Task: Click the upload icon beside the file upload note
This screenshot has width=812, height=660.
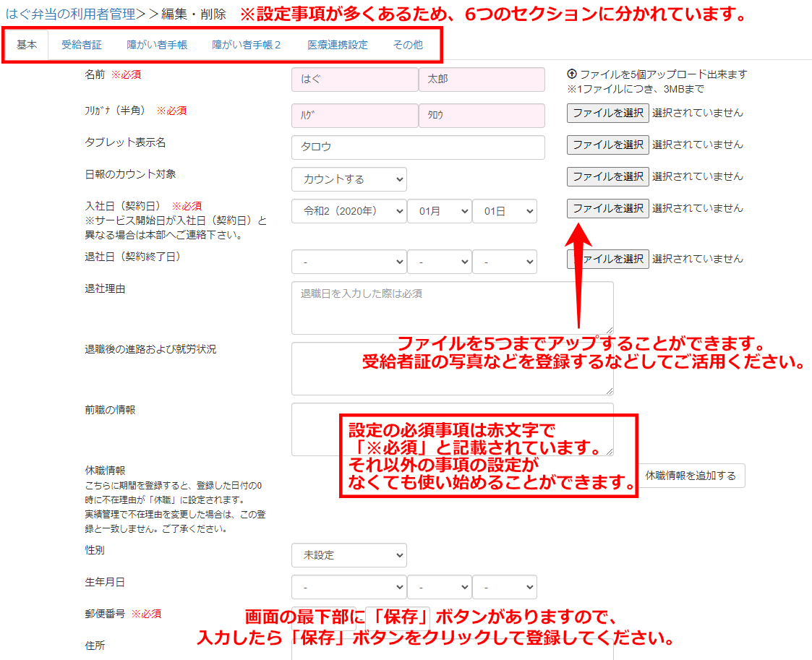Action: click(x=572, y=74)
